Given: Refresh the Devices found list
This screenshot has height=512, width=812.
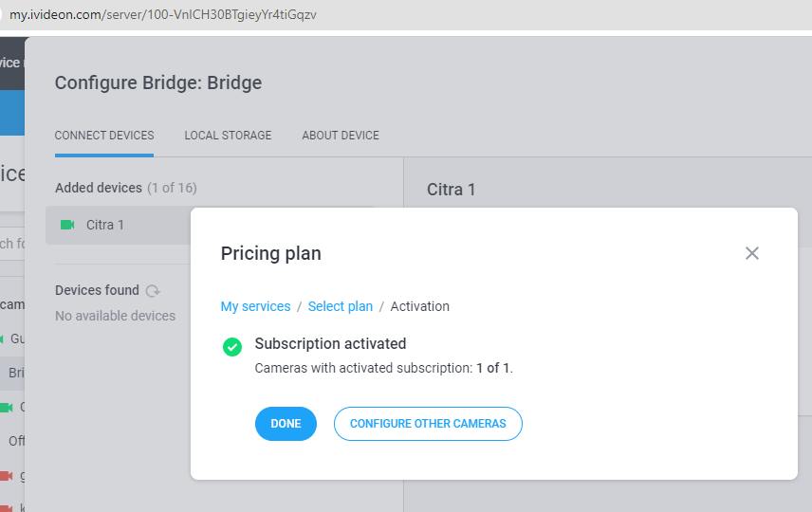Looking at the screenshot, I should [153, 291].
